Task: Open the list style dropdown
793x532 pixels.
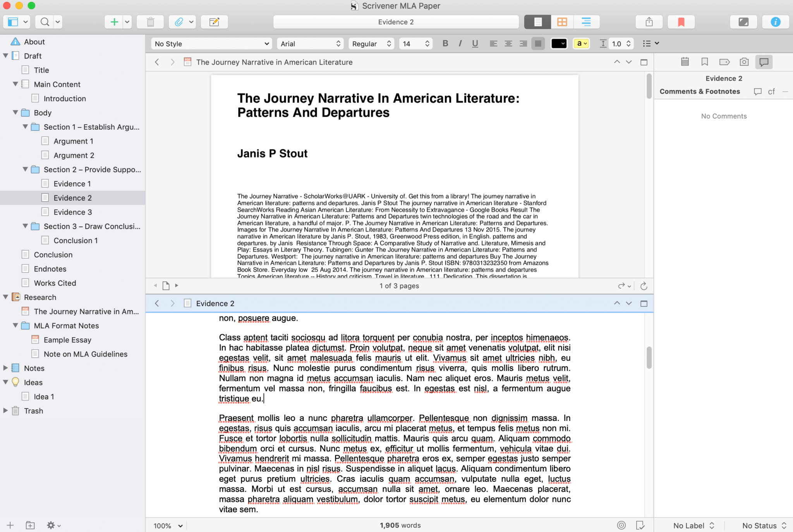Action: [x=651, y=43]
